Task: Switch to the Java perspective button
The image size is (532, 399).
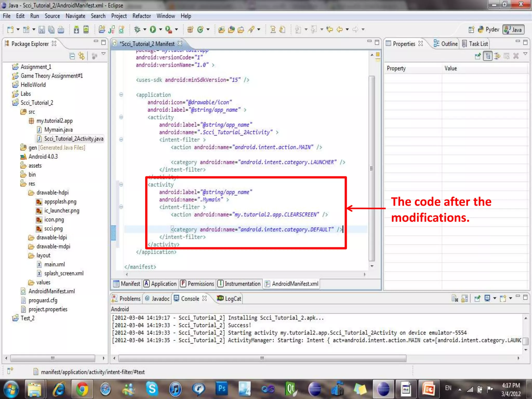Action: click(x=513, y=30)
